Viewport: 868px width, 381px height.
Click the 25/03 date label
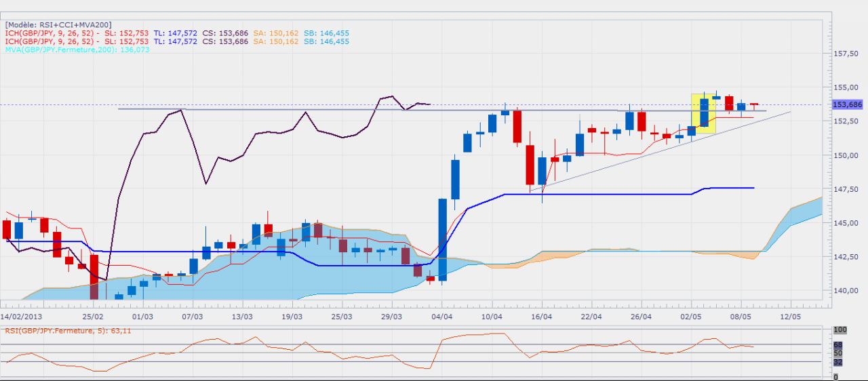[x=342, y=316]
